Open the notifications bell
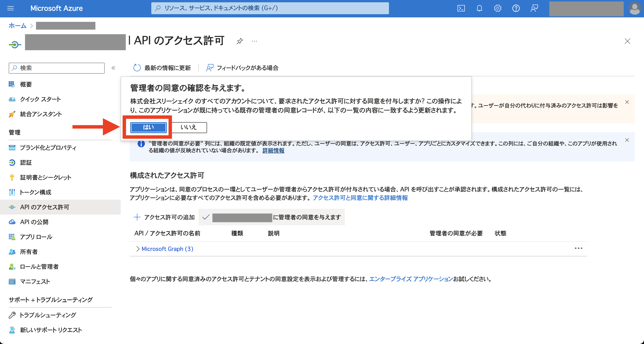 coord(479,8)
